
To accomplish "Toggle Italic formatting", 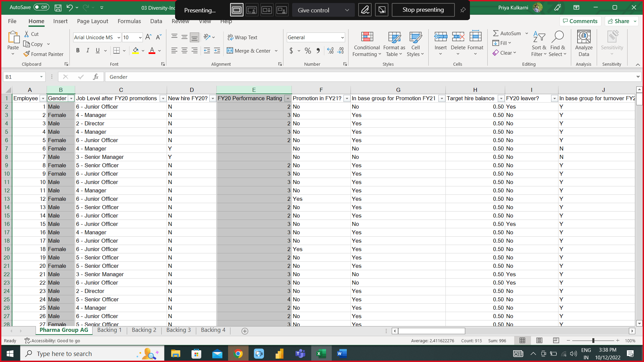I will point(88,51).
